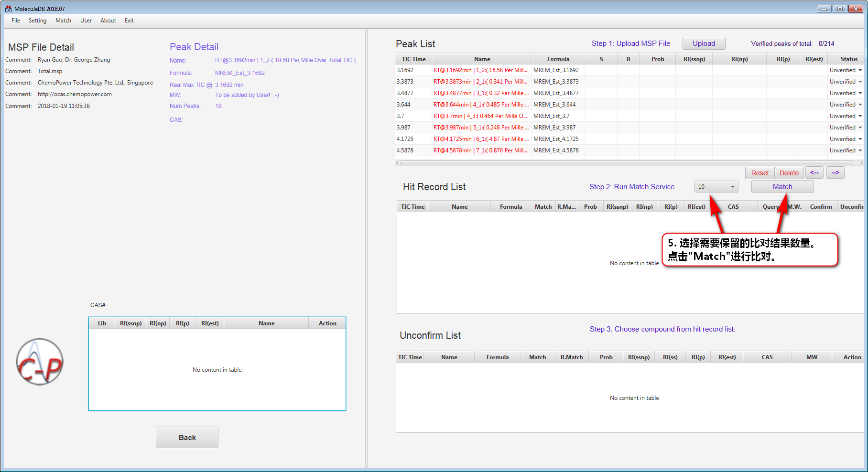Open the File menu

coord(16,21)
